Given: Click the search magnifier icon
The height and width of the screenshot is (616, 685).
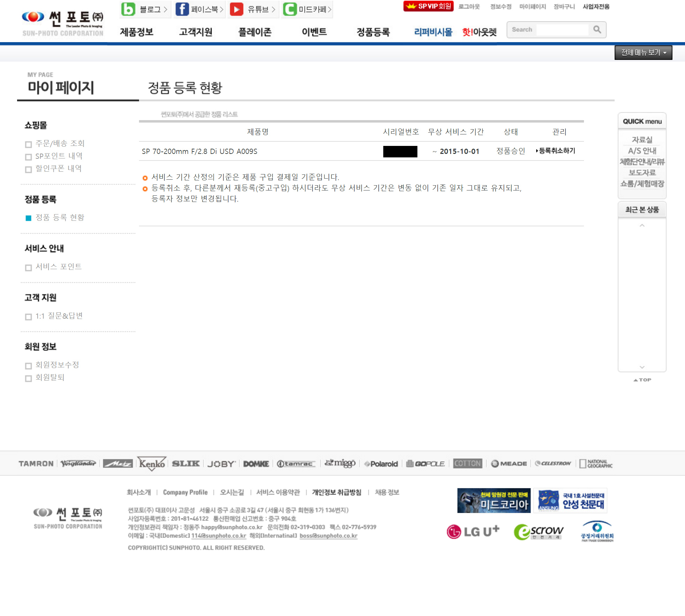Looking at the screenshot, I should 597,30.
